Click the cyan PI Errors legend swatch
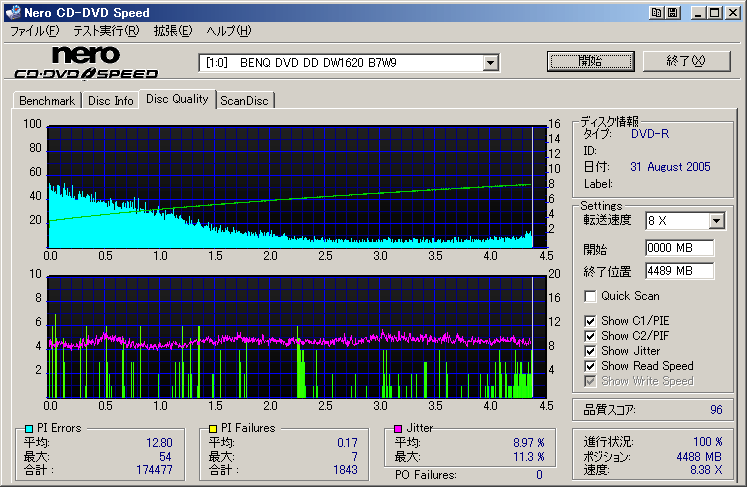 click(x=29, y=429)
